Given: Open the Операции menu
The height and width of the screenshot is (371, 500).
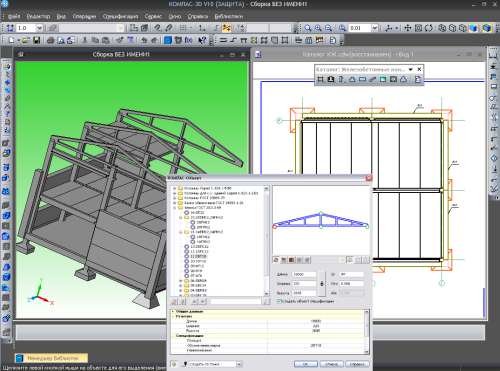Looking at the screenshot, I should [x=84, y=16].
